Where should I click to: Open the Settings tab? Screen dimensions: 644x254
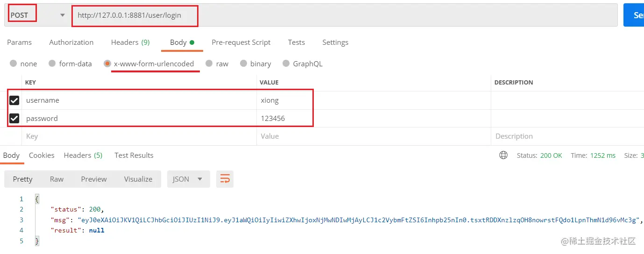[x=335, y=42]
